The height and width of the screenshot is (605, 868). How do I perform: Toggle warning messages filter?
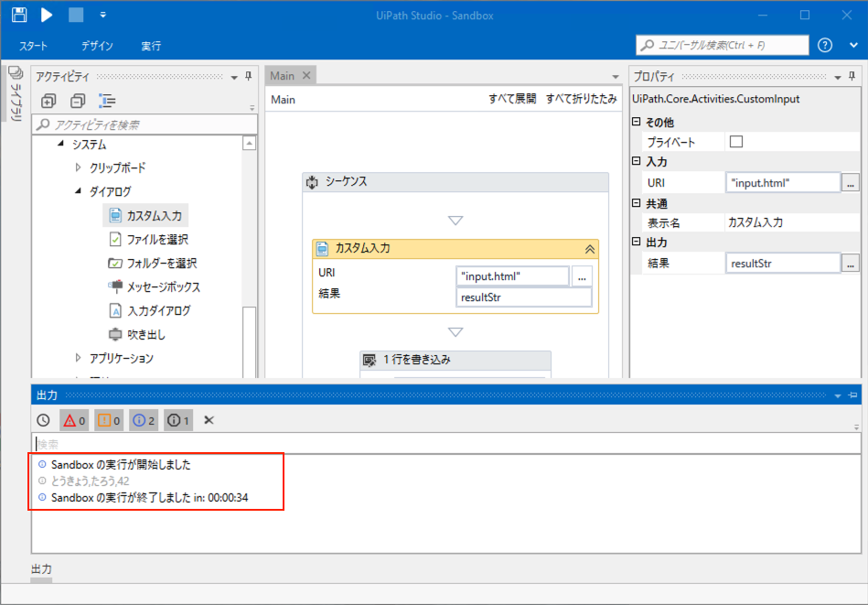point(109,420)
